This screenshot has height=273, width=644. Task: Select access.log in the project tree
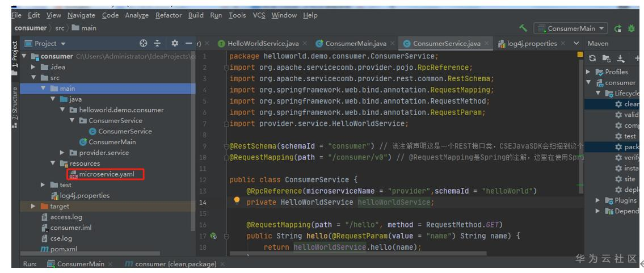62,217
